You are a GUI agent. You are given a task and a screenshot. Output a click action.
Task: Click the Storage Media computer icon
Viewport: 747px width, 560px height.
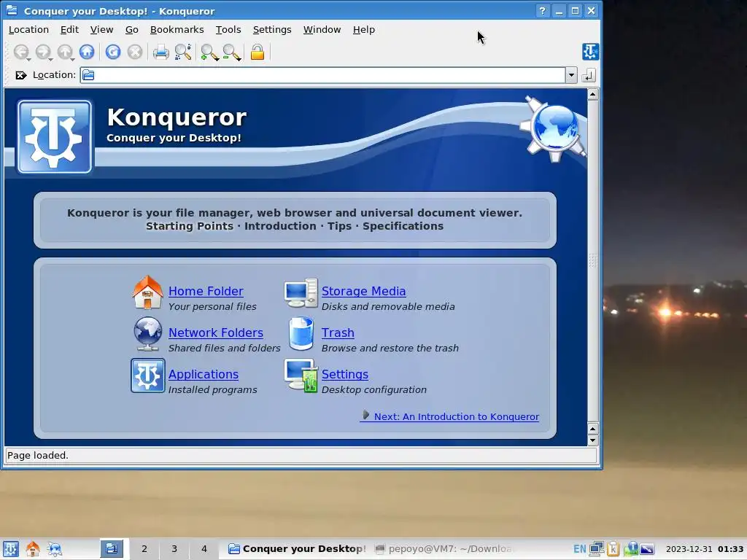click(x=301, y=293)
